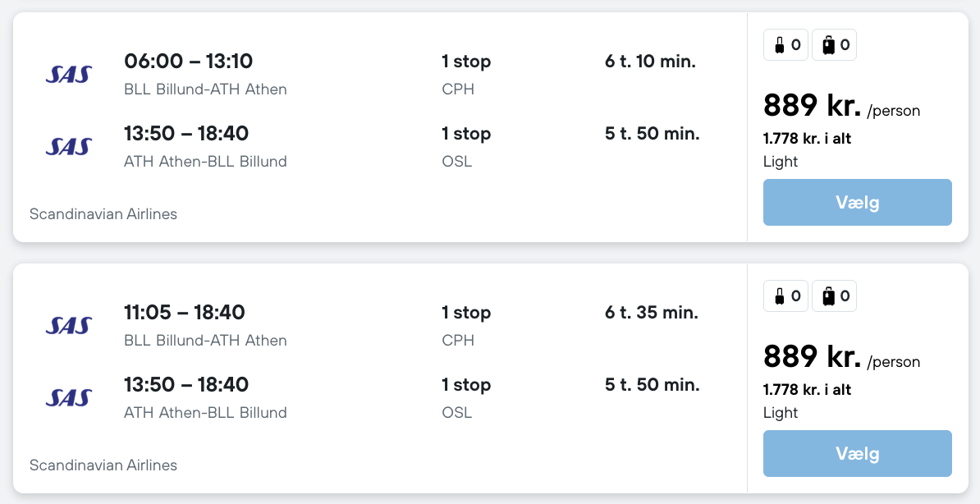Click SAS logo on return leg of 06:00 offer

click(x=68, y=147)
